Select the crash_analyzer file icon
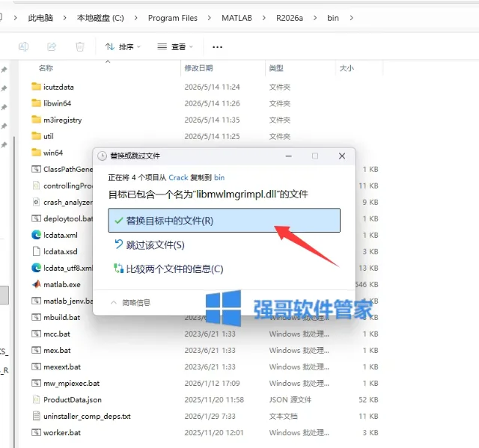 coord(36,202)
